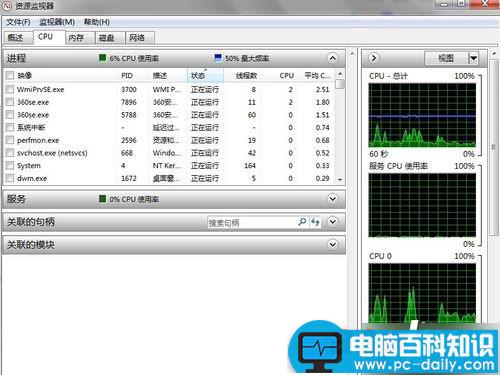Check the svchost.exe (netsvcs) checkbox

(10, 153)
